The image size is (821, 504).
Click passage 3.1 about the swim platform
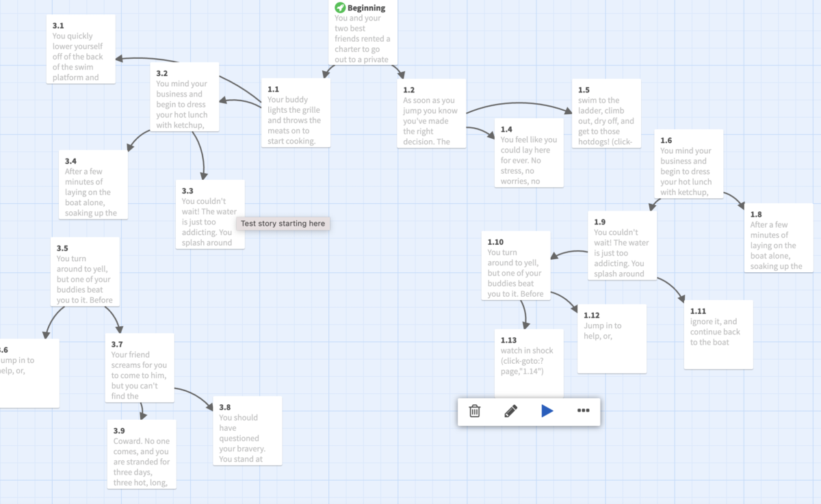(81, 49)
